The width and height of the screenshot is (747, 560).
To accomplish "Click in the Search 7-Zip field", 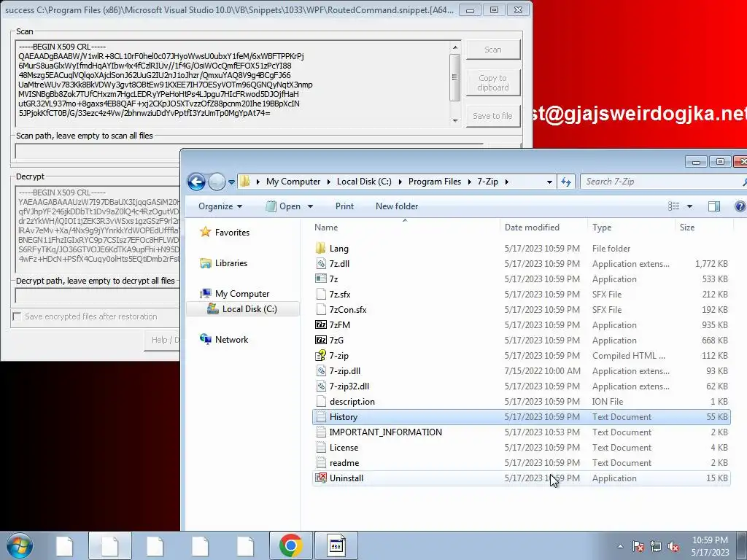I will click(x=662, y=182).
